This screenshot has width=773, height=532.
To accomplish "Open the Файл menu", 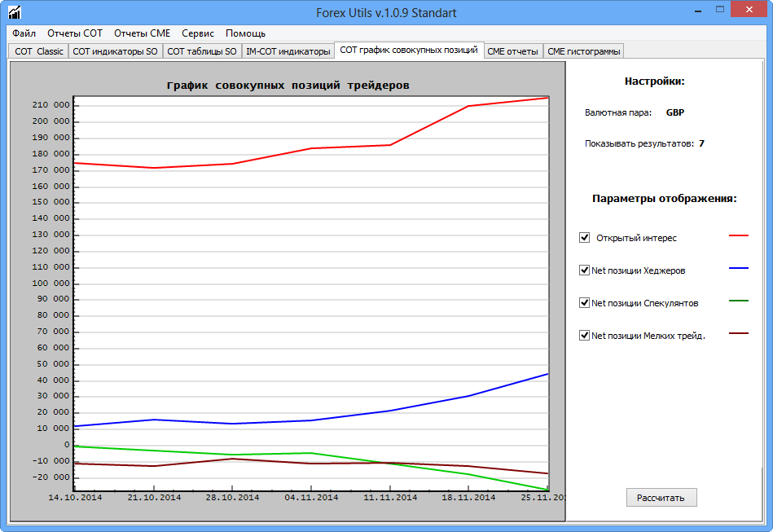I will 24,33.
